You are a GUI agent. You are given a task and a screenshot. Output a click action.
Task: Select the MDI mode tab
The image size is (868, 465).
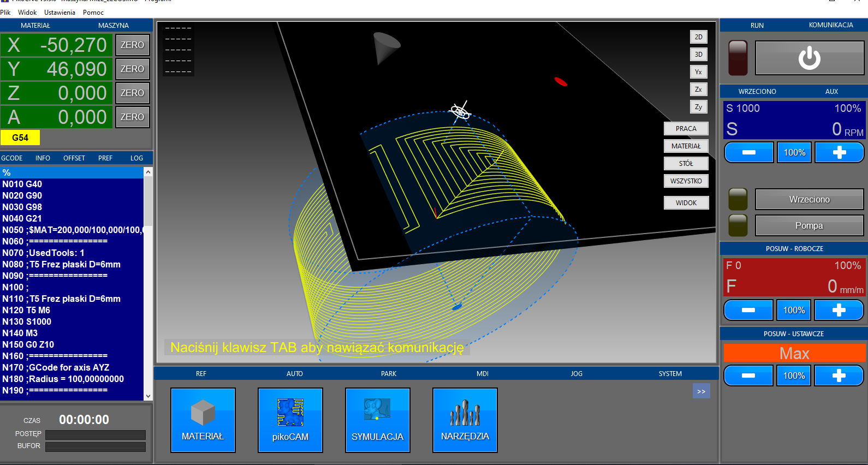(x=483, y=374)
